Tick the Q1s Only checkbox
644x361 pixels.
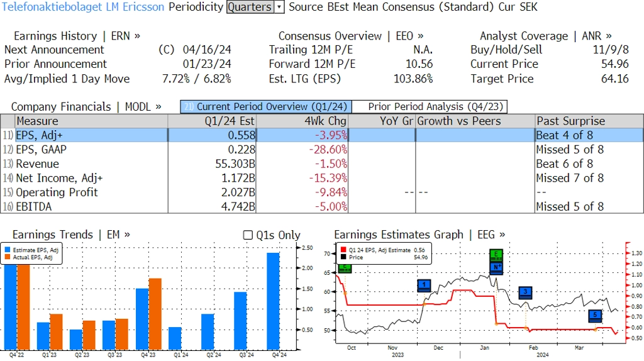(x=248, y=235)
